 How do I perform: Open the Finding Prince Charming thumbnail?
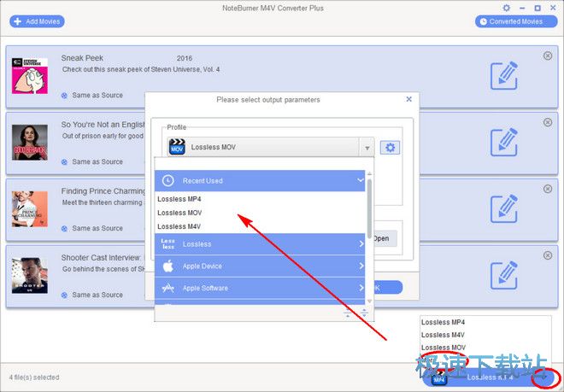30,209
